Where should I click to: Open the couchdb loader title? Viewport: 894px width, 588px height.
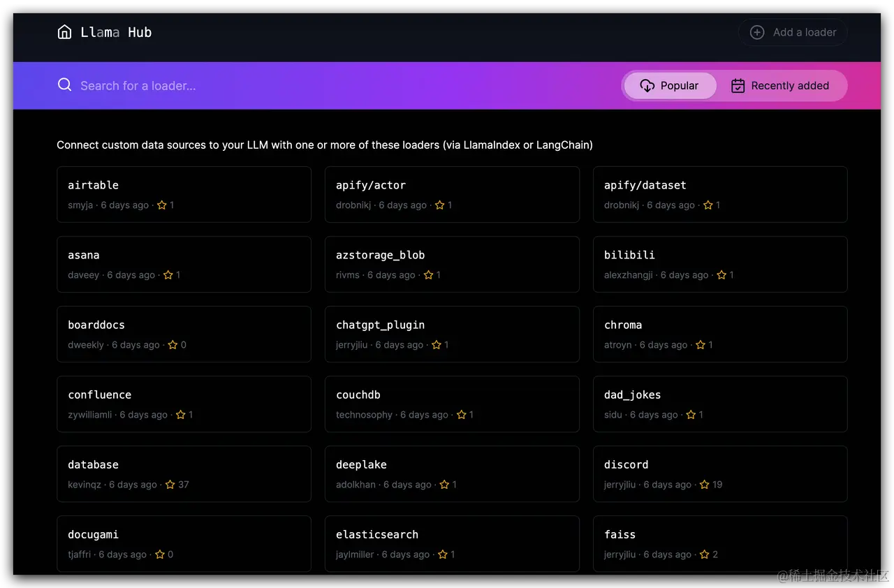(358, 395)
